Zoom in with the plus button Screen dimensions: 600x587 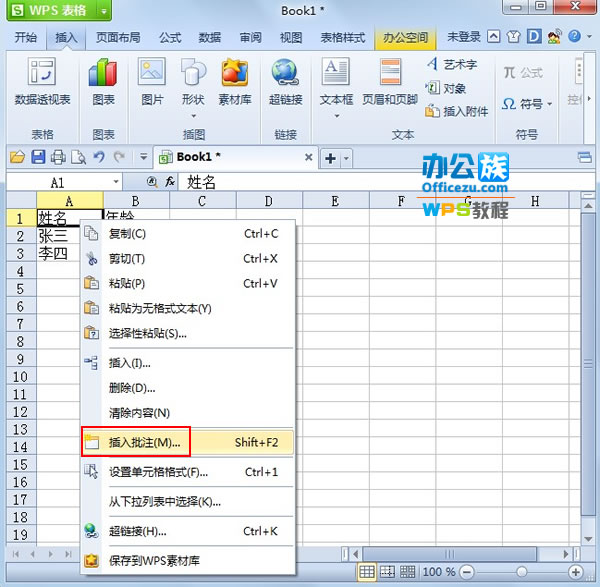(575, 572)
